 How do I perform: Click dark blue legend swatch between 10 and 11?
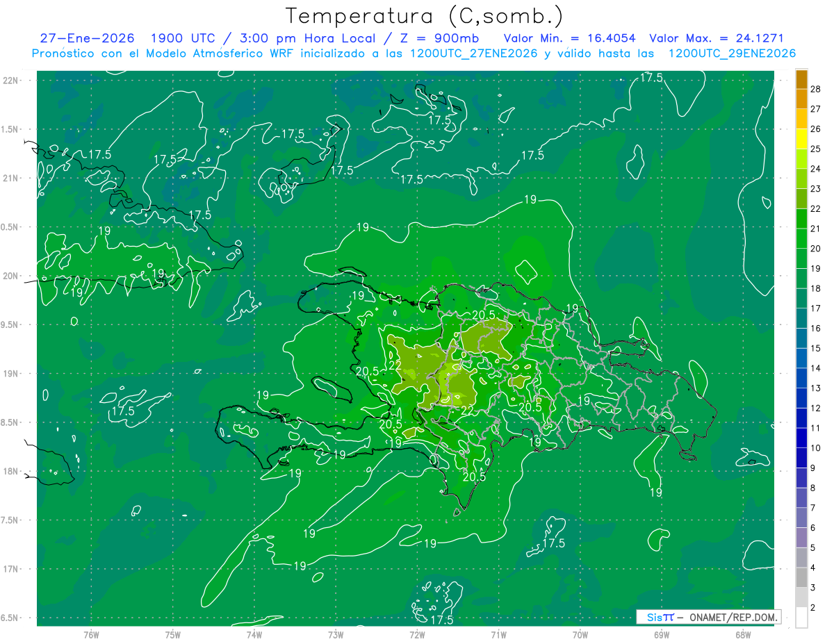[801, 438]
